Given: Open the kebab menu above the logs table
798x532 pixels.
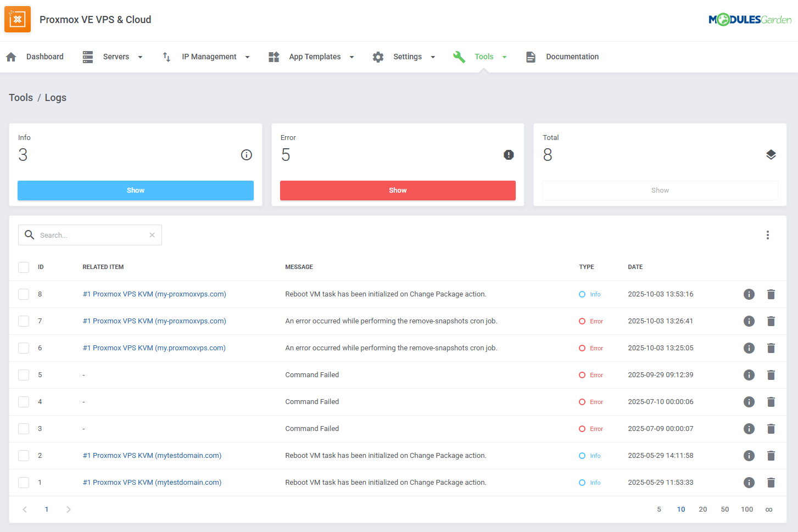Looking at the screenshot, I should (767, 234).
